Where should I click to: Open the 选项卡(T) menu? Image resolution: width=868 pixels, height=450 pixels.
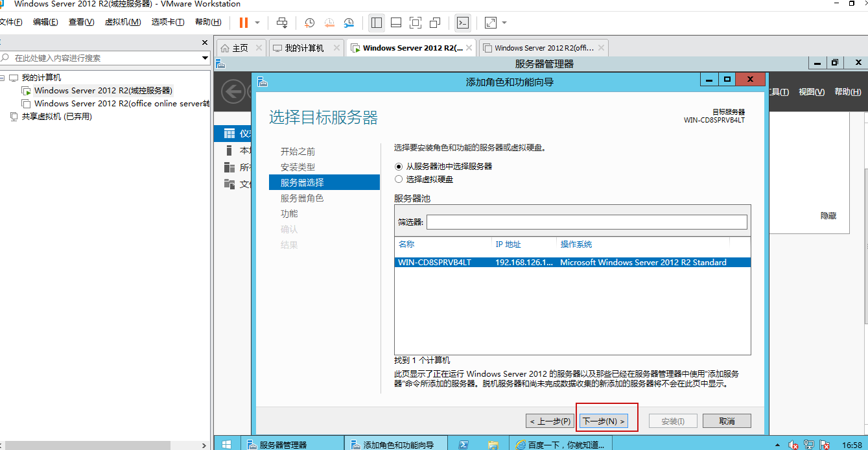tap(168, 22)
